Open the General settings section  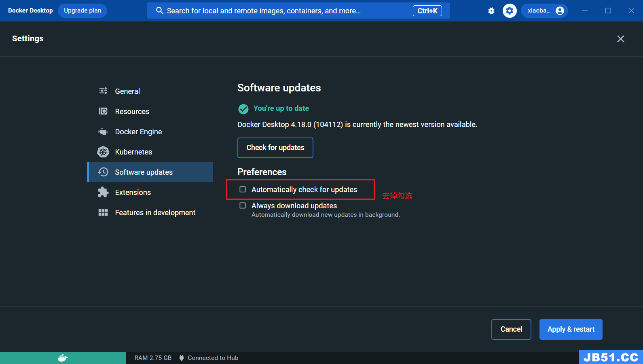pos(150,91)
